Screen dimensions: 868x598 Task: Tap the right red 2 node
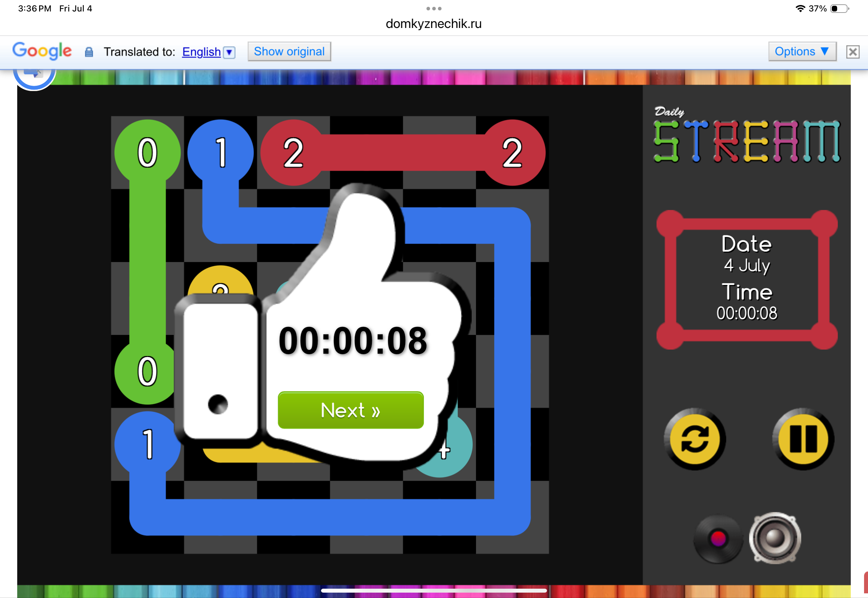512,152
